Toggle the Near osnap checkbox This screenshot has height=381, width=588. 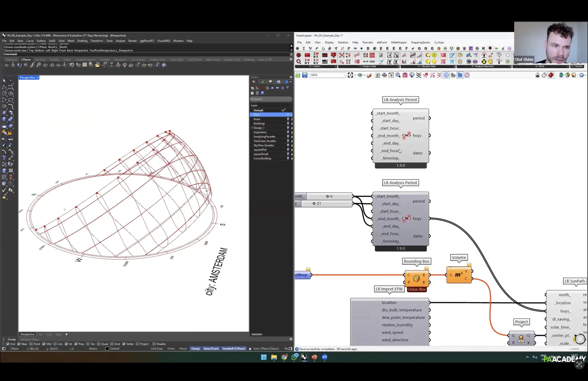(19, 344)
